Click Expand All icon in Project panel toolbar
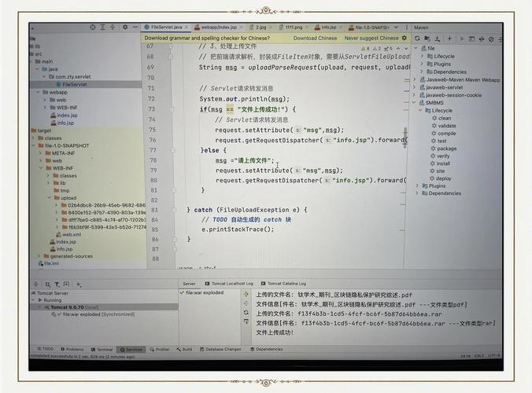532x393 pixels. 102,28
